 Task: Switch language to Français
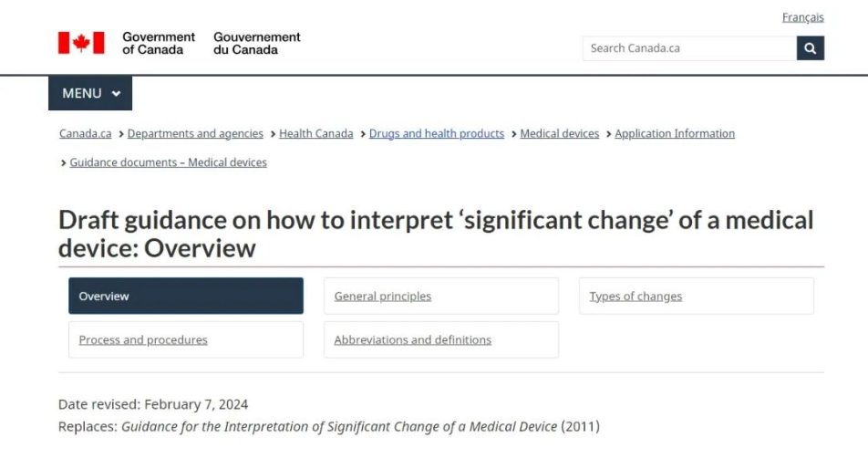802,17
